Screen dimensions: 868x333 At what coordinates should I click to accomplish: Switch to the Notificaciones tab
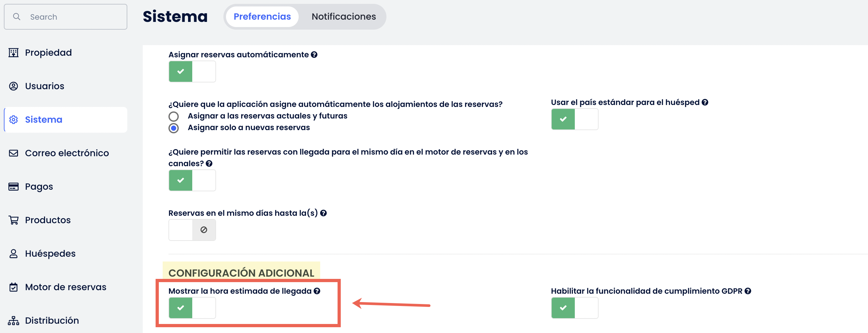coord(343,16)
